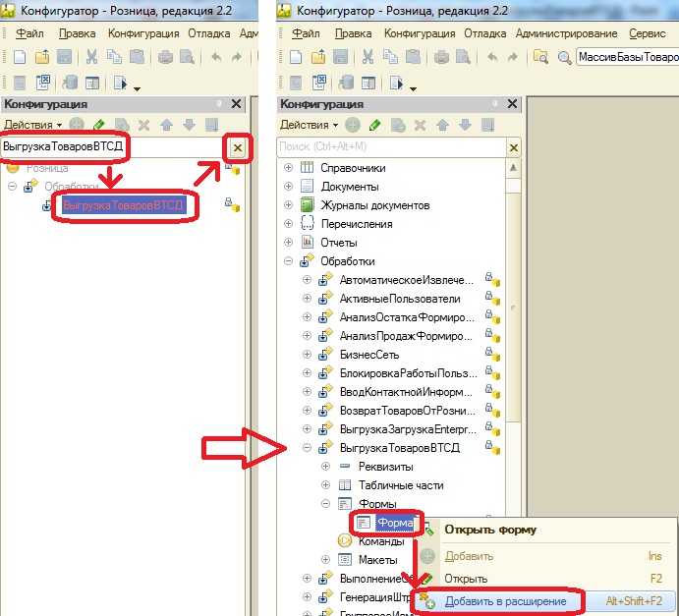Image resolution: width=679 pixels, height=616 pixels.
Task: Click Save icon in right Configurator toolbar
Action: click(340, 57)
